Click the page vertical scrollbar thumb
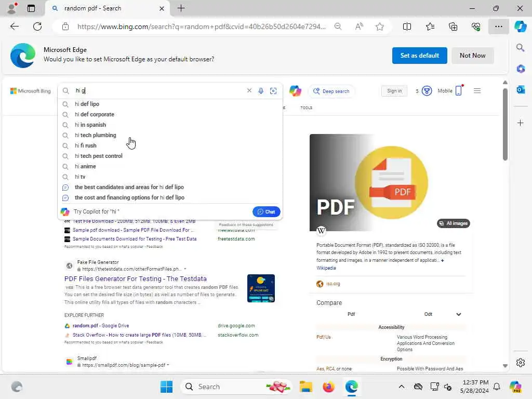The height and width of the screenshot is (399, 532). [x=505, y=124]
